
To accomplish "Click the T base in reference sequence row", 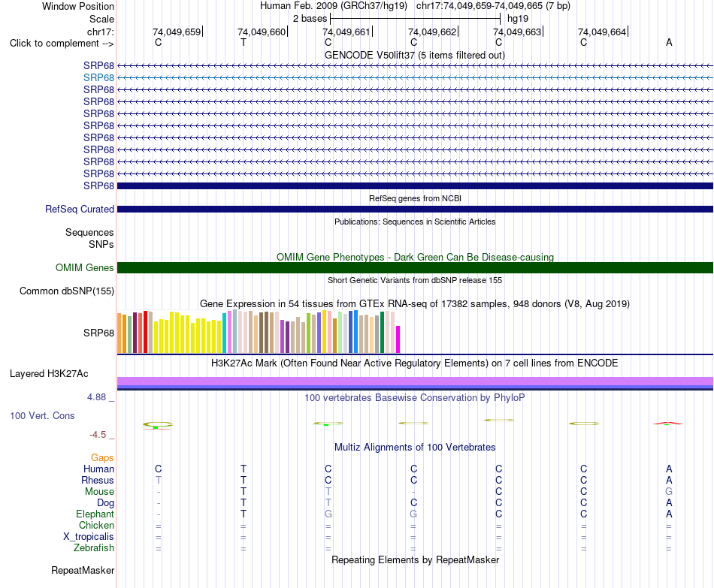I will point(244,43).
